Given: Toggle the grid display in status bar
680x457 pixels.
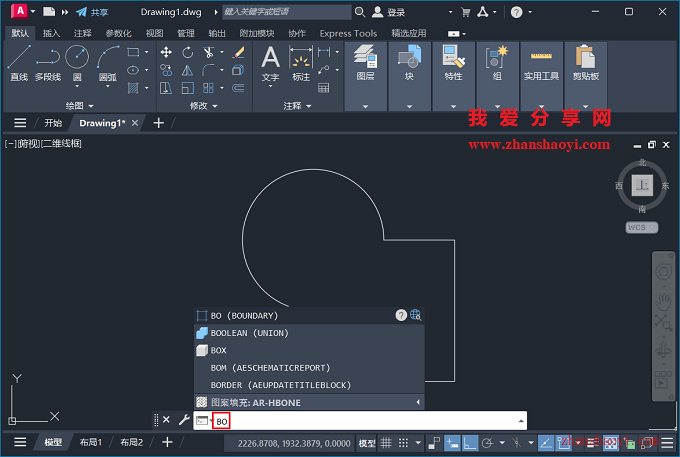Looking at the screenshot, I should point(386,443).
